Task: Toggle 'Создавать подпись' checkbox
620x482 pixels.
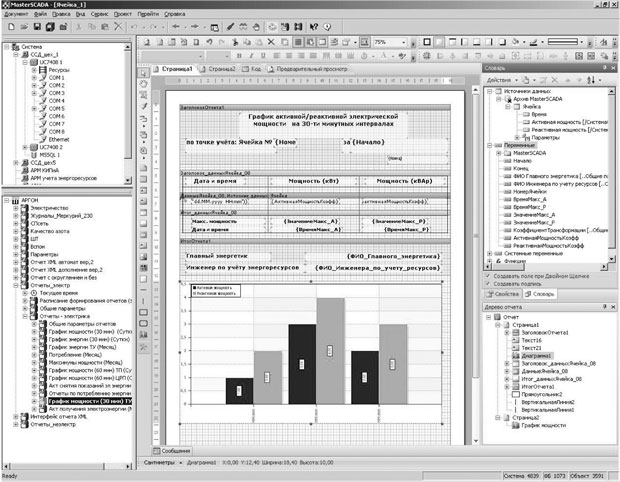Action: tap(488, 284)
